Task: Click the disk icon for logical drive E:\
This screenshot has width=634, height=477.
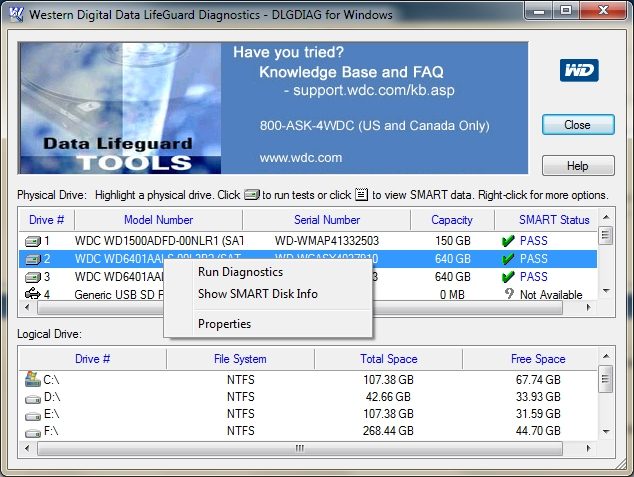Action: (x=33, y=416)
